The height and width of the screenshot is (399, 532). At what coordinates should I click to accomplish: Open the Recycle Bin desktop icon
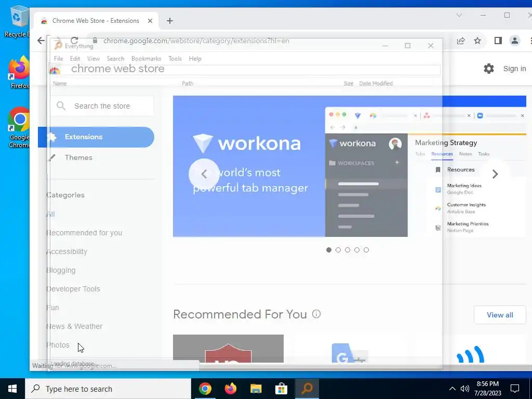tap(17, 21)
